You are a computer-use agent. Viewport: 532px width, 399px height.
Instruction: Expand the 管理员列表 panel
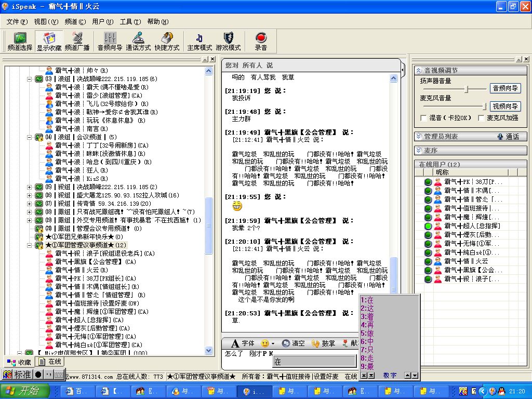(x=418, y=137)
